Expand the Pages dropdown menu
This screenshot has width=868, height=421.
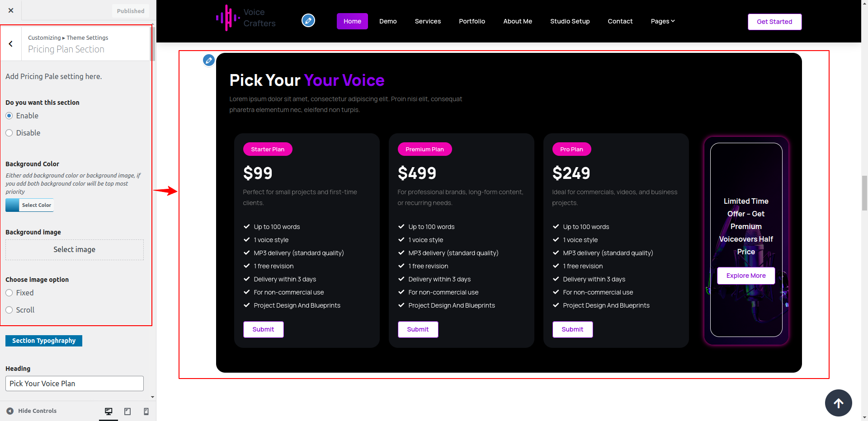pyautogui.click(x=662, y=21)
